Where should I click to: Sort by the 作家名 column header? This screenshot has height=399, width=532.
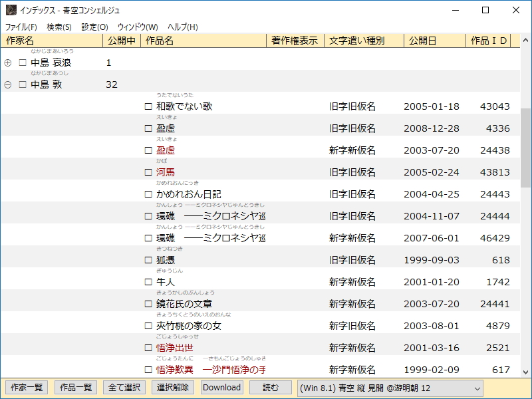point(52,41)
